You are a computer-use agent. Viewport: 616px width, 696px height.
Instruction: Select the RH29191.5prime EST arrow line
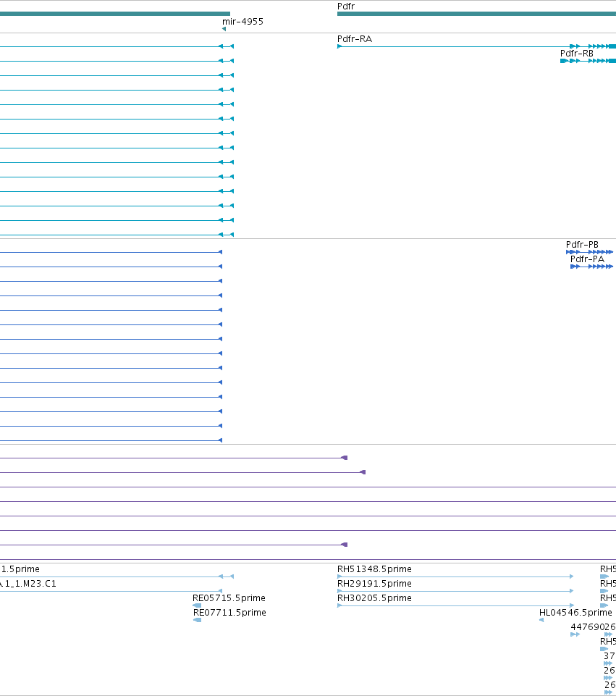click(x=455, y=591)
